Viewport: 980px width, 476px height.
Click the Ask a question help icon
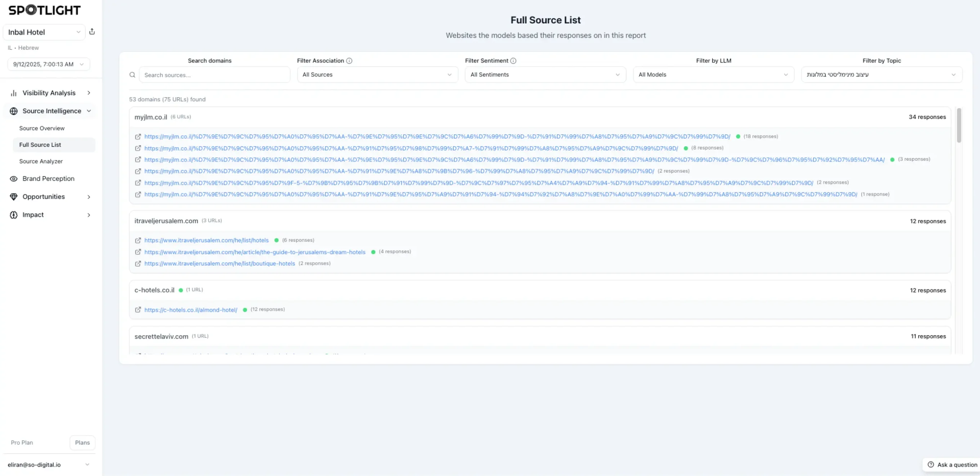pos(931,465)
